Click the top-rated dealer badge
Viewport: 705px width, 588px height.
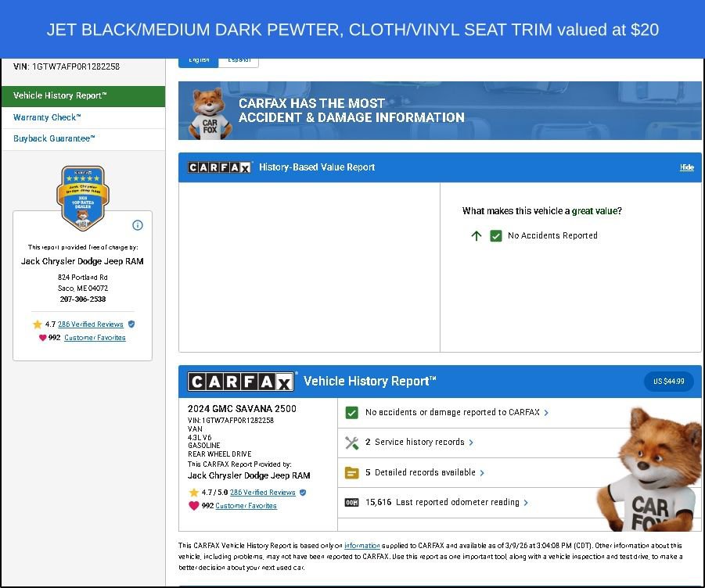pyautogui.click(x=82, y=198)
